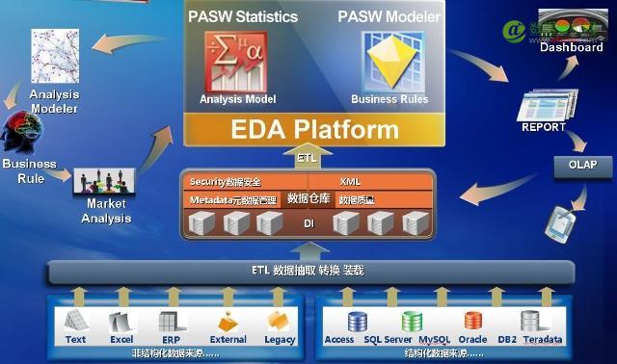Select the Teradata grey database icon
Image resolution: width=617 pixels, height=364 pixels.
coord(531,322)
